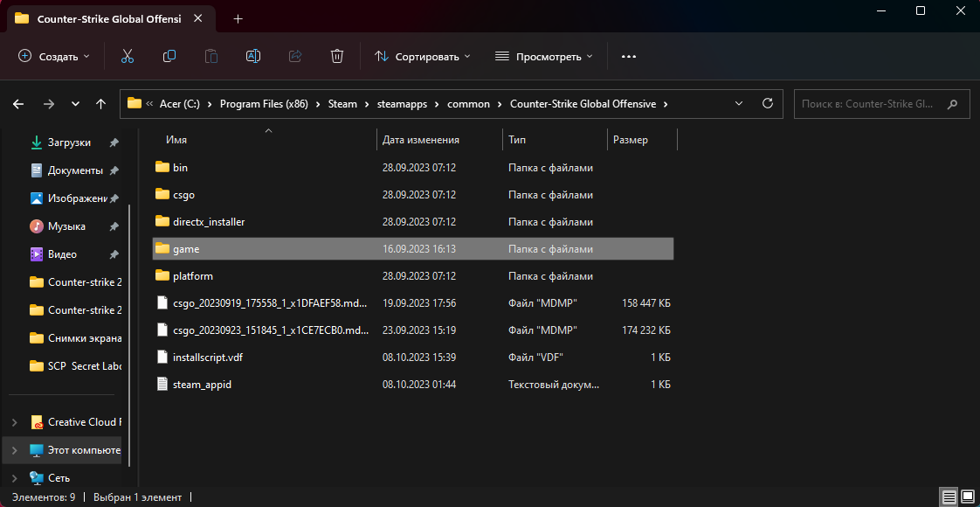Viewport: 980px width, 507px height.
Task: Click the Cut scissors icon
Action: (x=128, y=56)
